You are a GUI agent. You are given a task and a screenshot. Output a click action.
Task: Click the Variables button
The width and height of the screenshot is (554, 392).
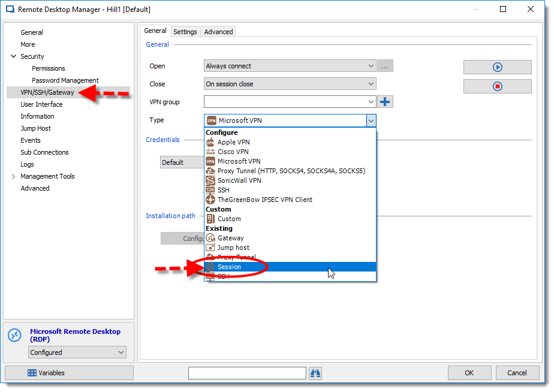click(68, 373)
